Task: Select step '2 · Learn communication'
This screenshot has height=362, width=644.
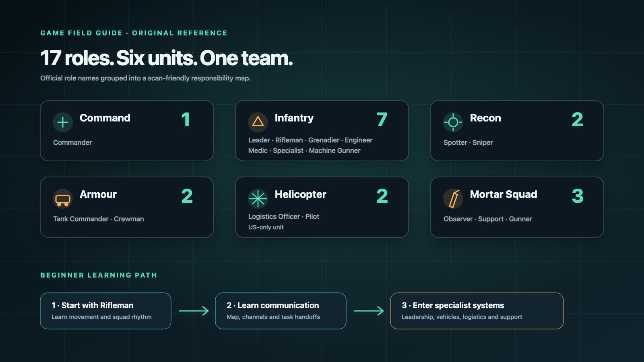Action: (x=281, y=311)
